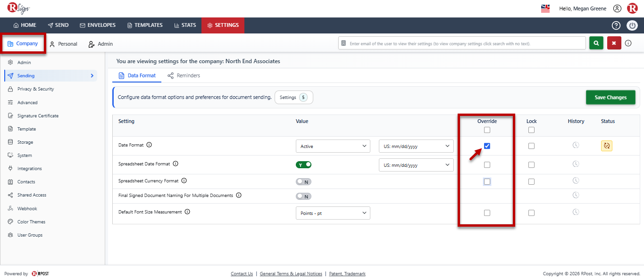
Task: Open the user profile avatar icon
Action: [x=617, y=8]
